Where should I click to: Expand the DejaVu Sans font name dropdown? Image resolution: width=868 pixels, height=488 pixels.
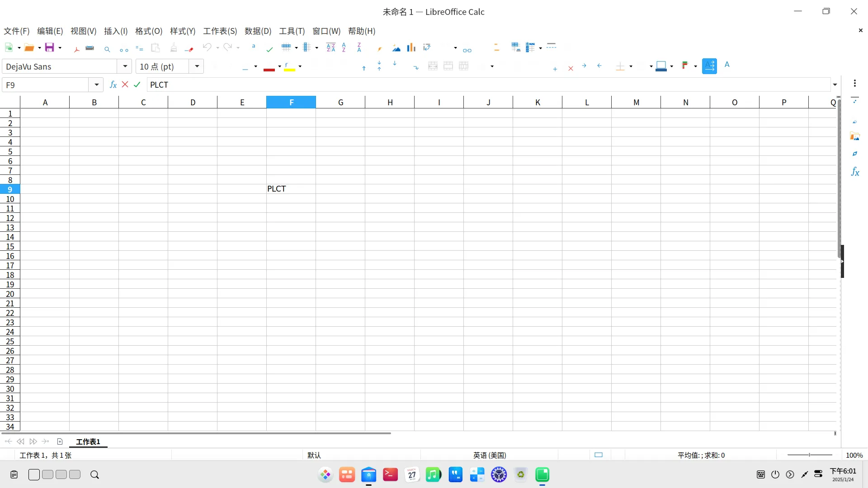pyautogui.click(x=125, y=66)
